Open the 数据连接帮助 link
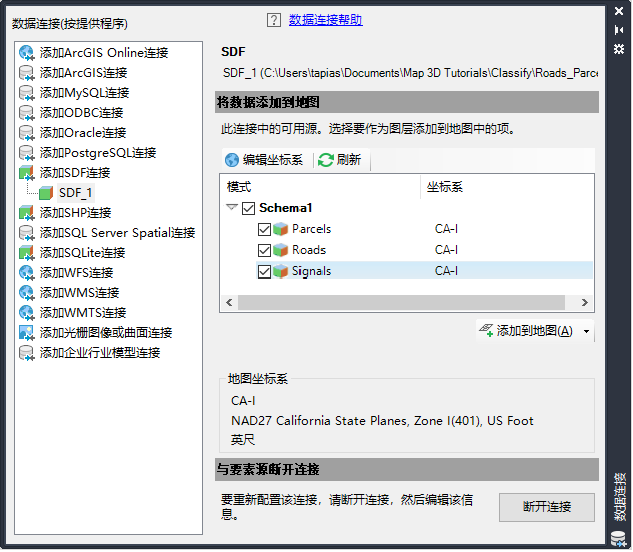 (326, 20)
